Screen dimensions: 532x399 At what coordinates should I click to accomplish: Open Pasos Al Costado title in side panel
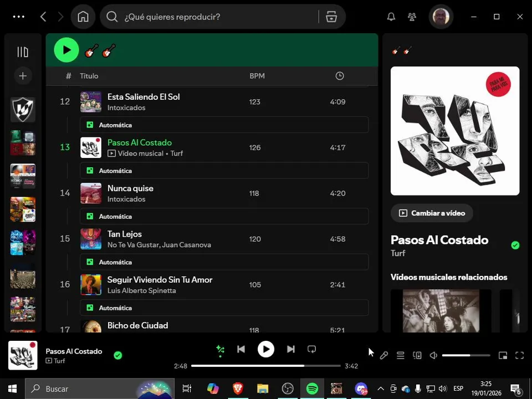(x=439, y=240)
